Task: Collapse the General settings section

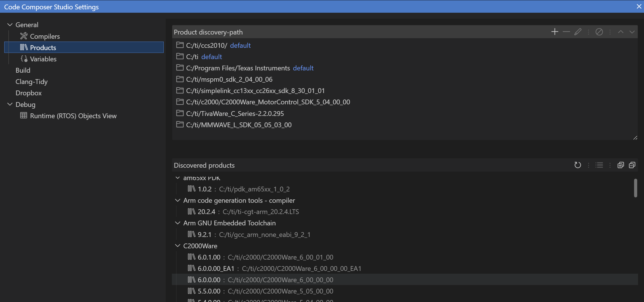Action: coord(10,25)
